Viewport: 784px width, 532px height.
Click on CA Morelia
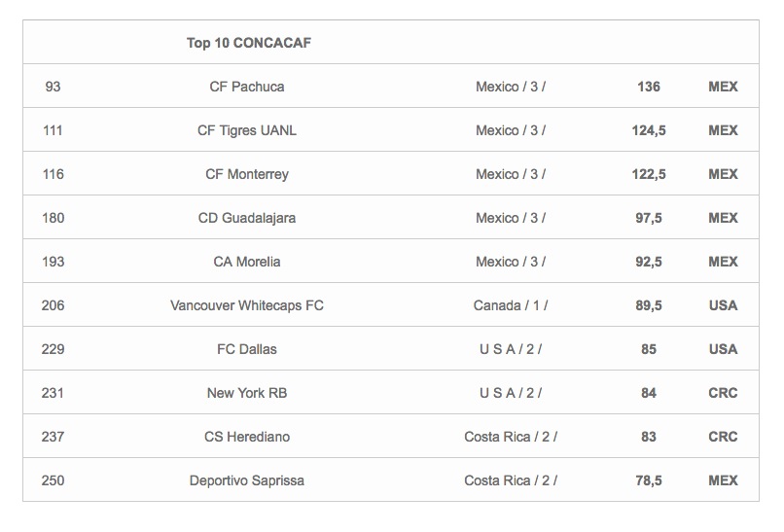(247, 262)
